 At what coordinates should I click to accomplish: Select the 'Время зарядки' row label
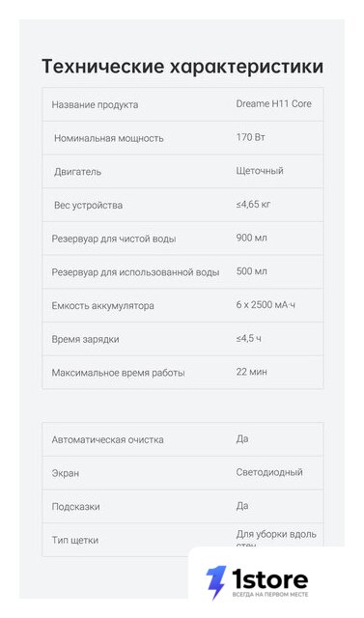(x=86, y=339)
